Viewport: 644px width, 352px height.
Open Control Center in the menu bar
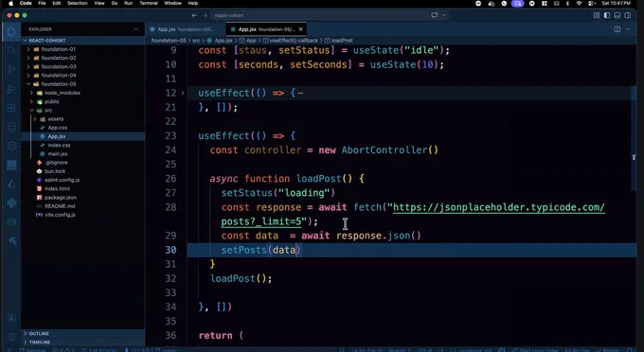click(x=591, y=3)
